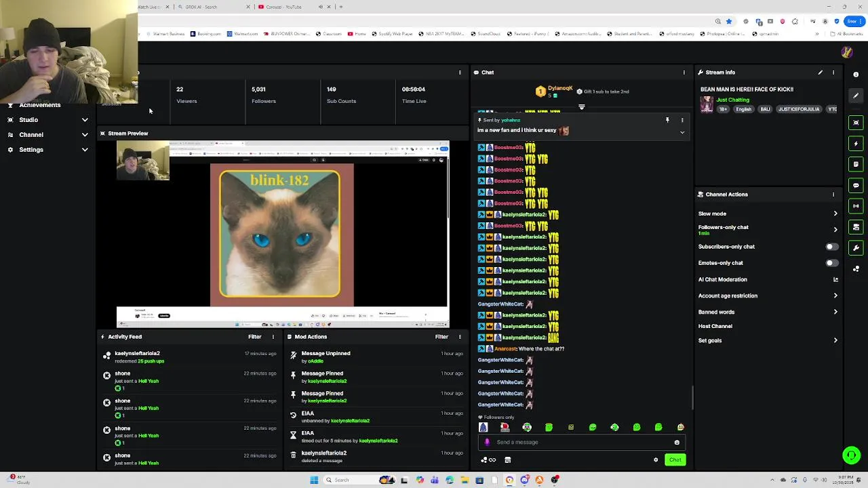Select the pencil edit icon in right sidebar
This screenshot has width=868, height=488.
click(856, 96)
